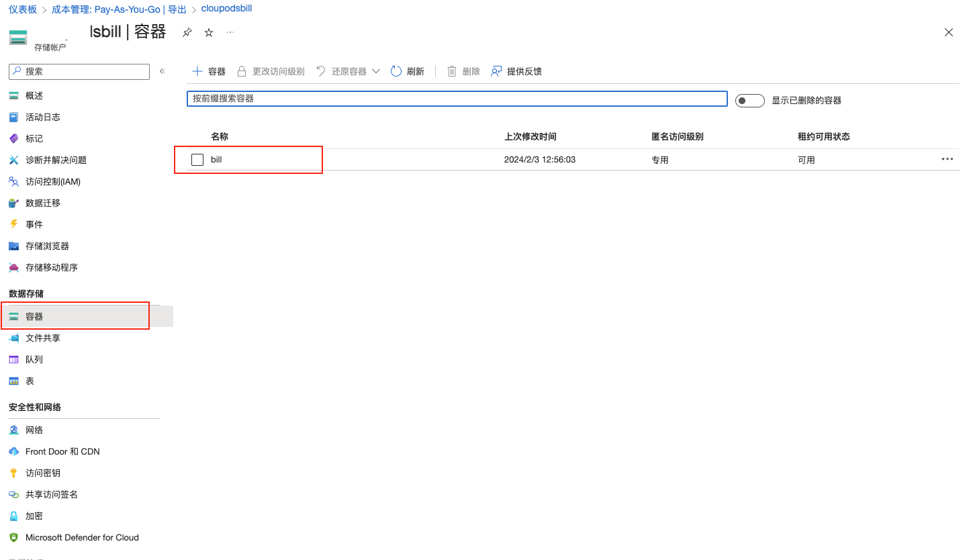971x560 pixels.
Task: Toggle show deleted containers switch
Action: (749, 101)
